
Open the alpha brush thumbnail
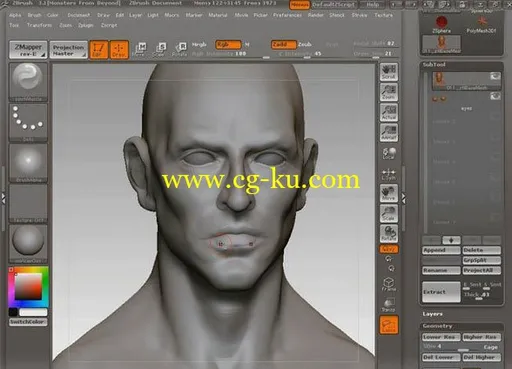pos(28,163)
